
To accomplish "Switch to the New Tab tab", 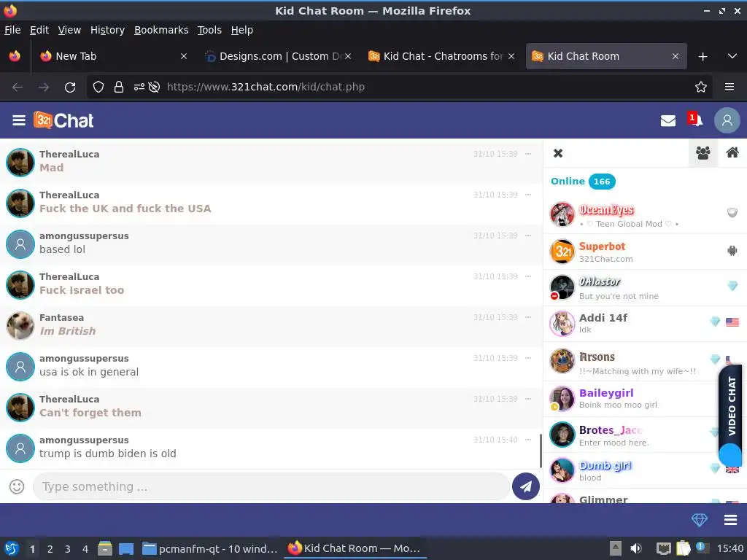I will (113, 56).
